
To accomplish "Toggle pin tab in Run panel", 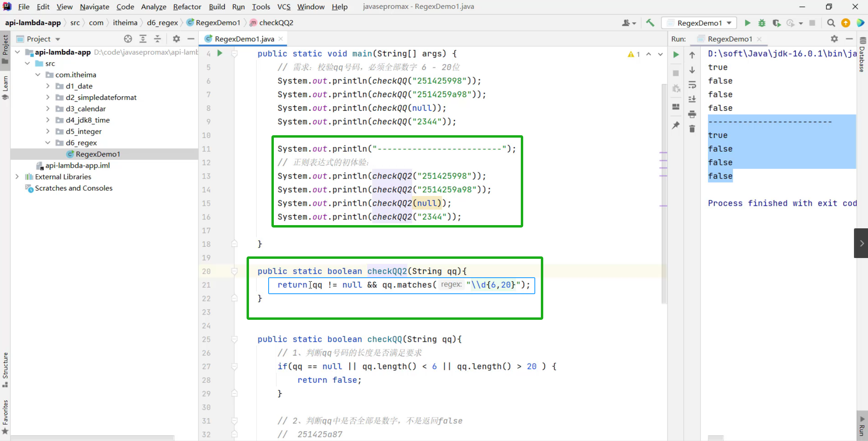I will click(x=676, y=125).
